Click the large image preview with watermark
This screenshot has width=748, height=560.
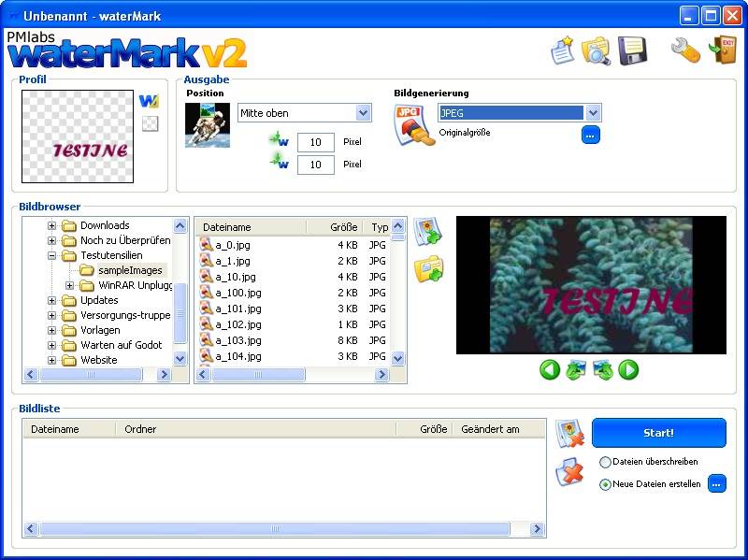click(x=591, y=285)
